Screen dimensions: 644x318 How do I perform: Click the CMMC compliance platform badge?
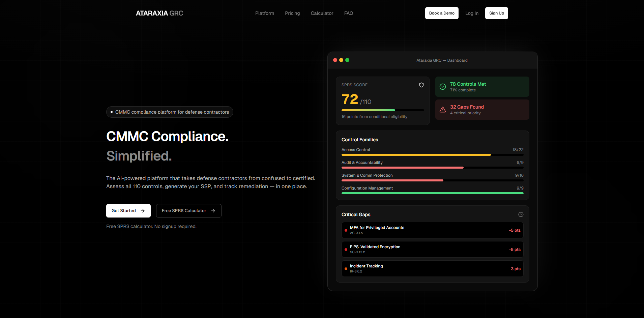pos(170,112)
